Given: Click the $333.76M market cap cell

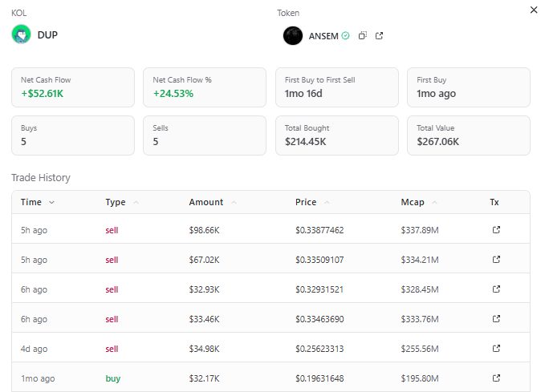Looking at the screenshot, I should click(420, 319).
